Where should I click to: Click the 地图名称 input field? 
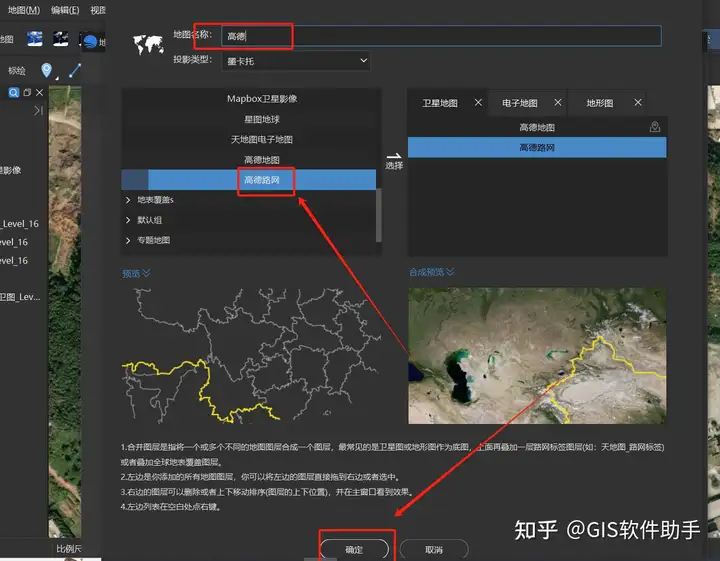pyautogui.click(x=441, y=36)
